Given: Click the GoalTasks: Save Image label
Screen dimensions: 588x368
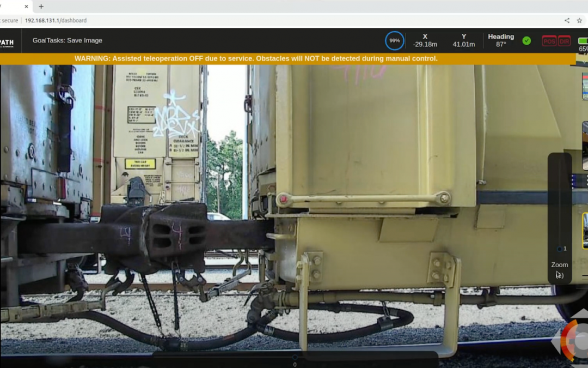Looking at the screenshot, I should pos(67,40).
